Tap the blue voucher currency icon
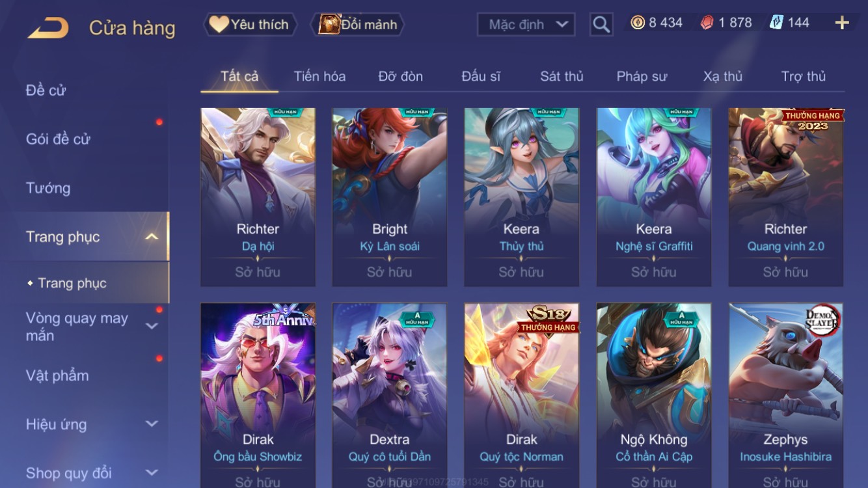The image size is (868, 488). click(776, 23)
